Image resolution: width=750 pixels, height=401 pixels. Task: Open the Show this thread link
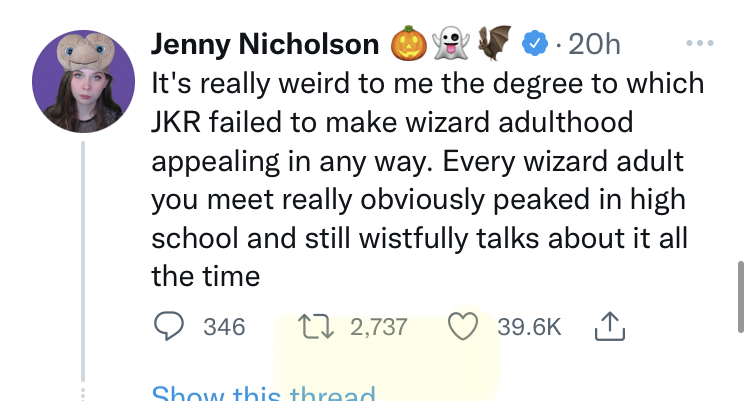pos(264,393)
